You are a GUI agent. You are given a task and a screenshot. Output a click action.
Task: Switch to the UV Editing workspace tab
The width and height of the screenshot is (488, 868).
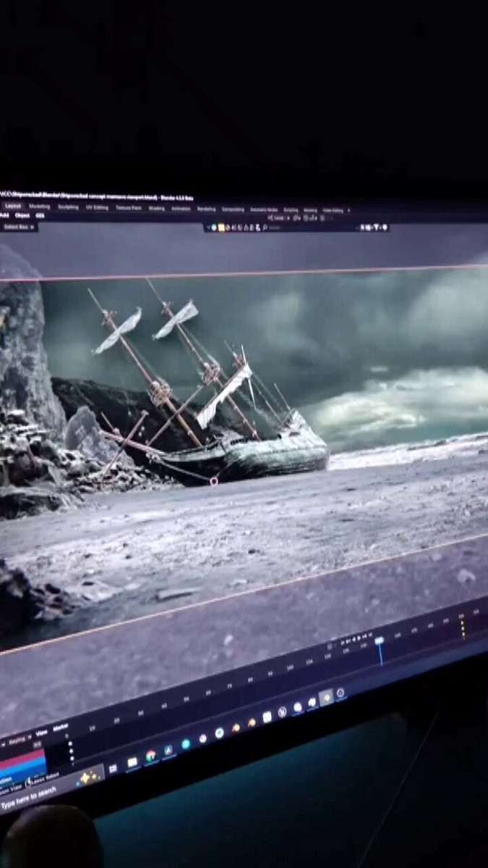97,208
